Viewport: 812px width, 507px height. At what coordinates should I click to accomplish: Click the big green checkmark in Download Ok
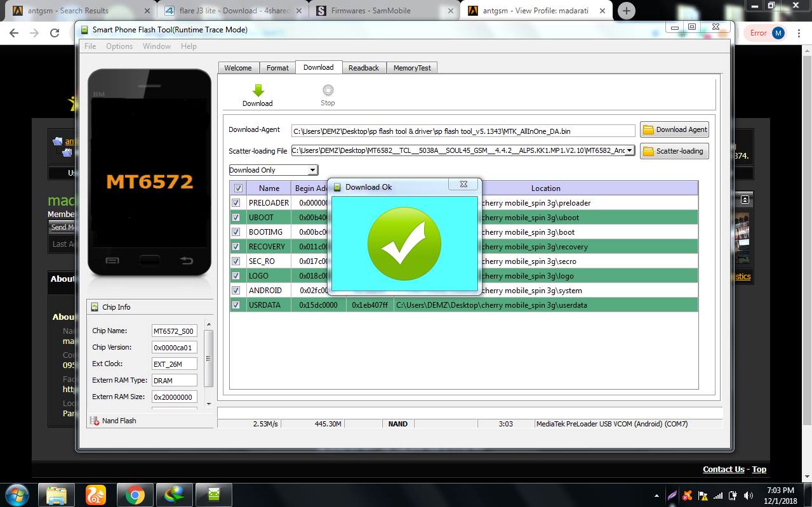point(404,243)
